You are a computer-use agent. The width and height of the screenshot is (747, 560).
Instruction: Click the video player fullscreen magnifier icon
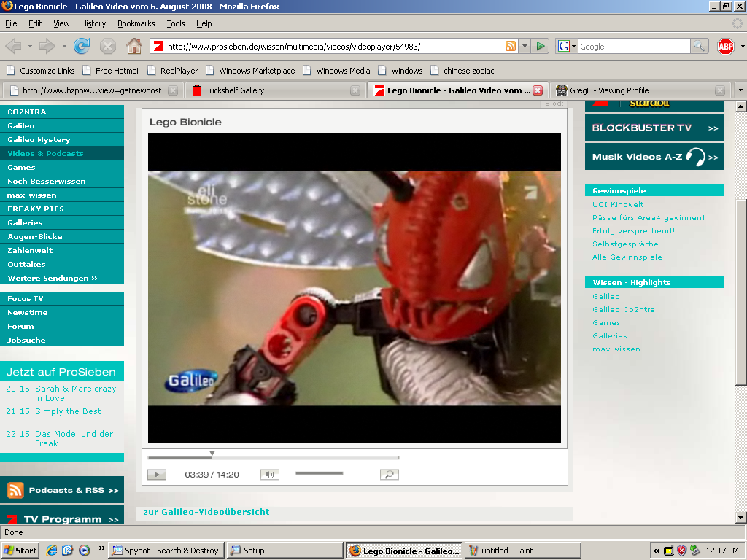click(390, 474)
